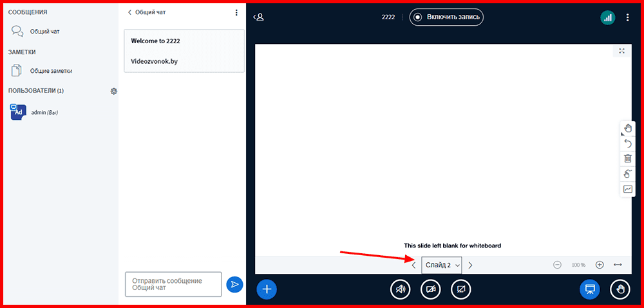644x308 pixels.
Task: Clear all annotations with trash icon
Action: [x=628, y=159]
